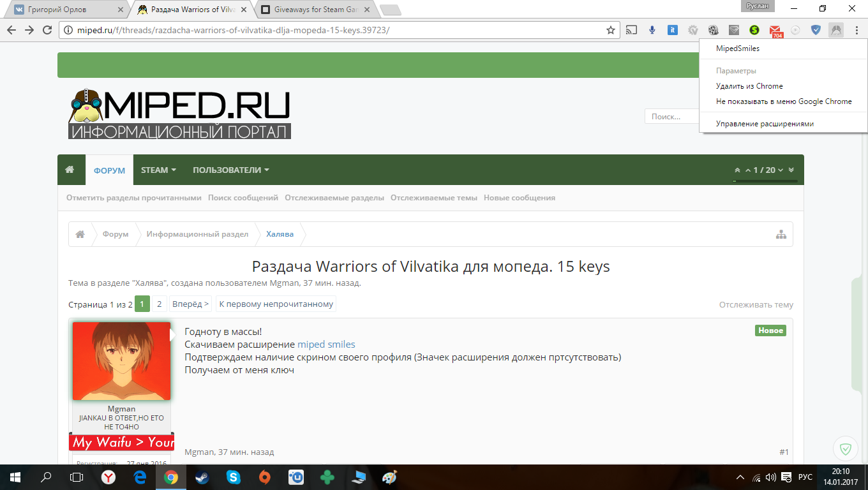Image resolution: width=868 pixels, height=490 pixels.
Task: Click the MipedSmiles extension icon in toolbar
Action: coord(835,30)
